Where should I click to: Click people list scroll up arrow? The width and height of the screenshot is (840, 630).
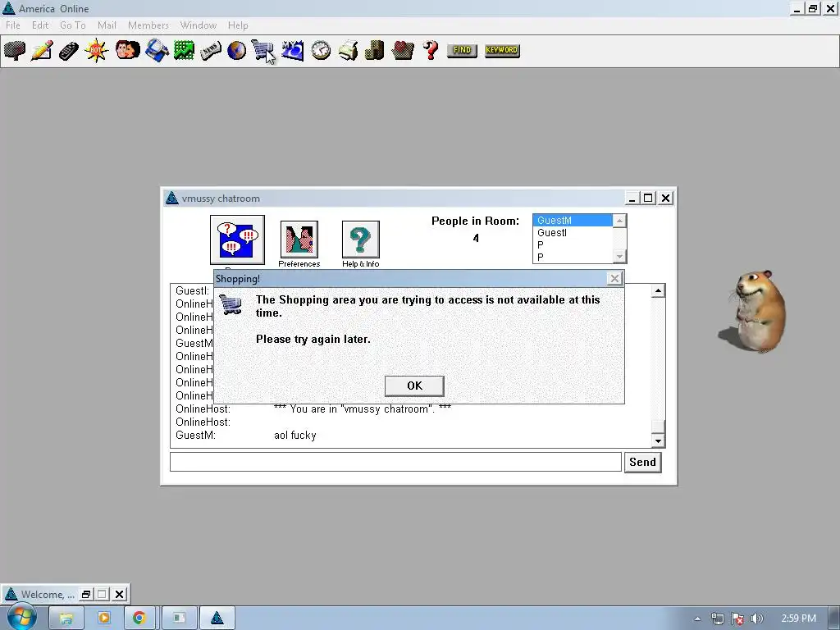[x=619, y=221]
